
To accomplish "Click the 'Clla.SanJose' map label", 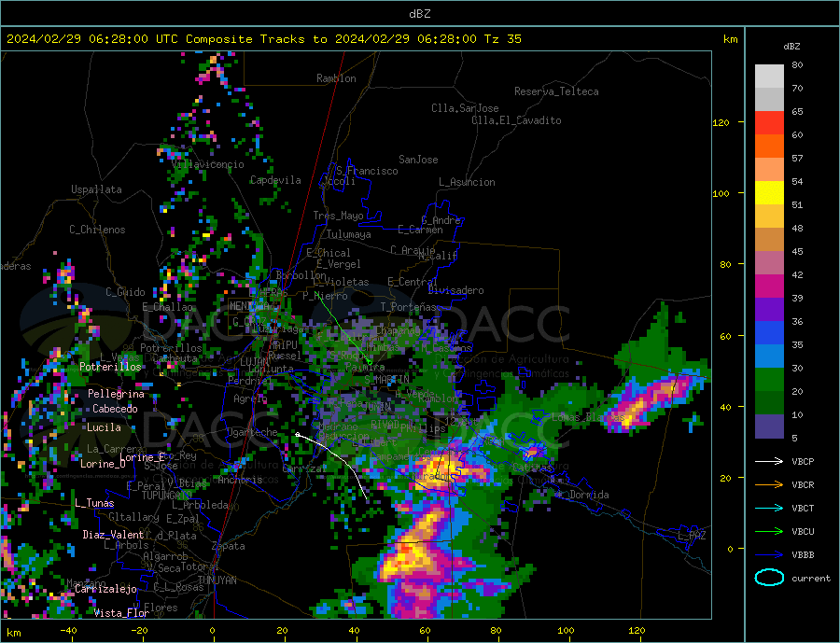I will tap(465, 108).
